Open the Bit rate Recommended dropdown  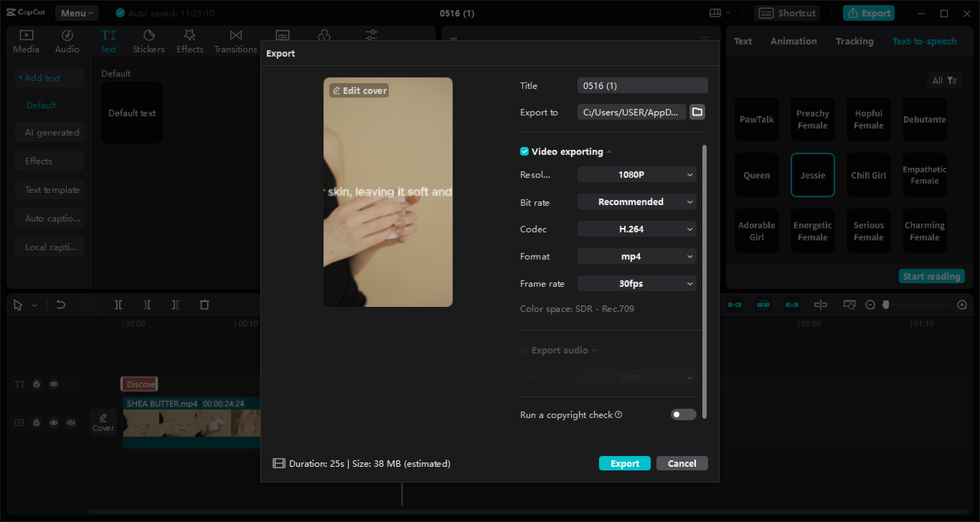click(637, 202)
